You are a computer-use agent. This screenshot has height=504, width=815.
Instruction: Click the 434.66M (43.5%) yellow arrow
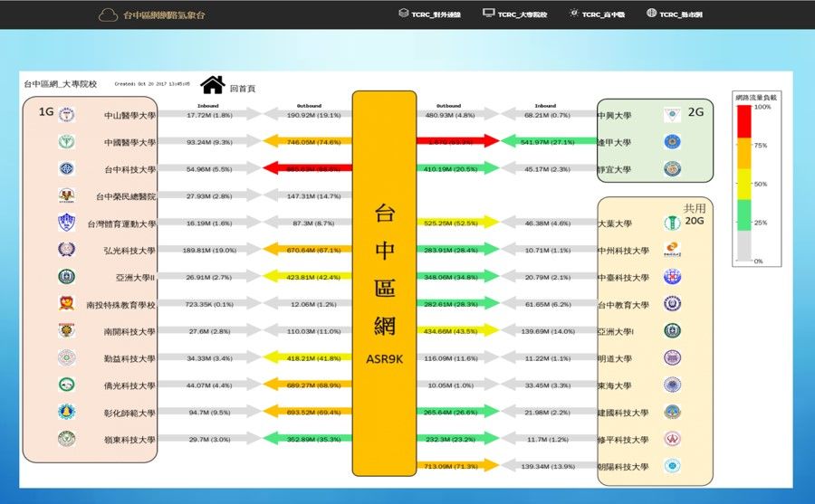pos(458,330)
